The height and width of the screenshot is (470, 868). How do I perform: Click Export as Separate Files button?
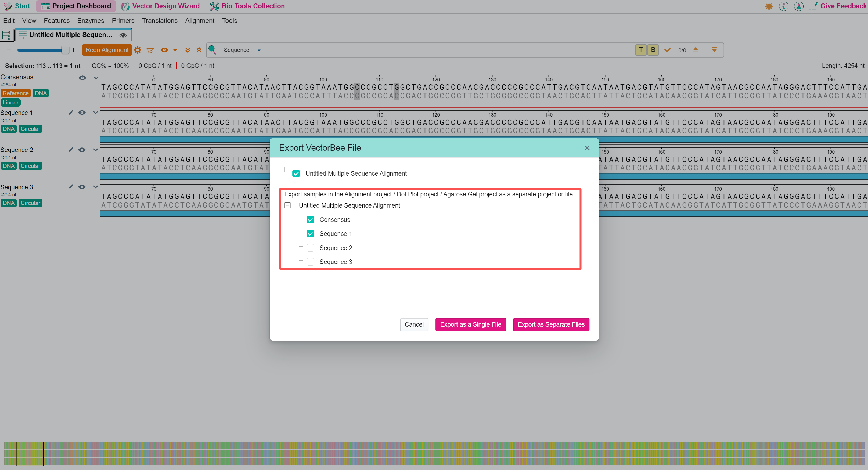[x=551, y=324]
